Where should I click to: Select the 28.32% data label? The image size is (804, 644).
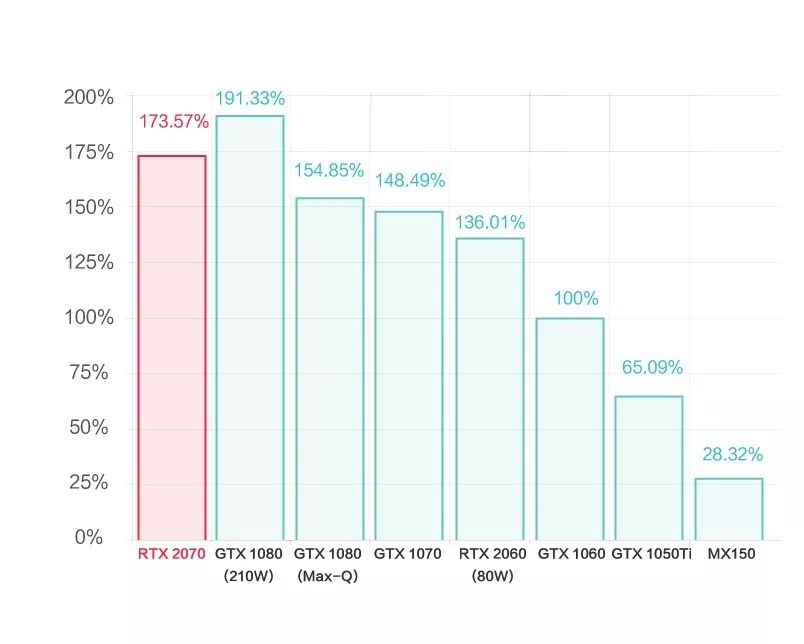coord(732,454)
